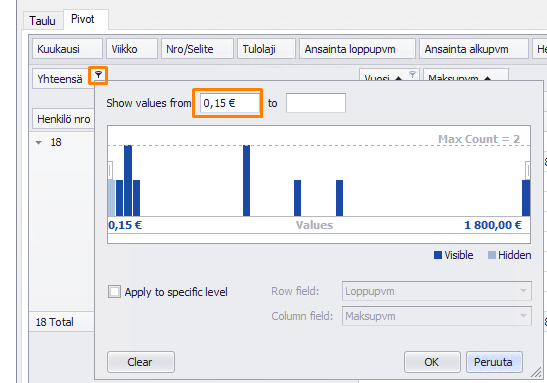Click the light-blue hidden bar in the histogram
This screenshot has height=383, width=547.
(111, 198)
